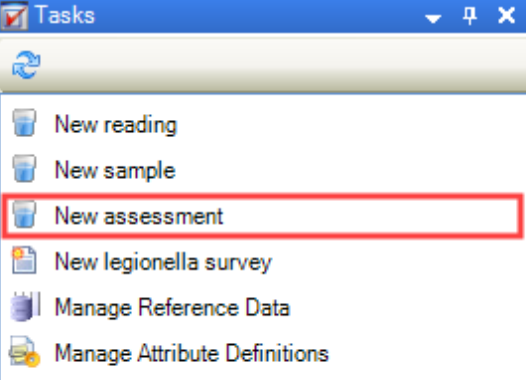Select the New reading task
This screenshot has width=526, height=380.
coord(116,124)
